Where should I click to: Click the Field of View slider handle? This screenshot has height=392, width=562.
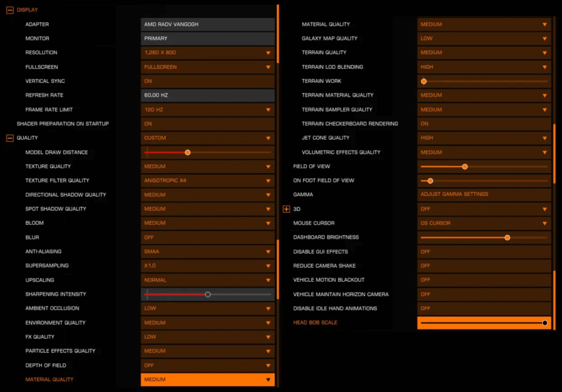coord(465,167)
